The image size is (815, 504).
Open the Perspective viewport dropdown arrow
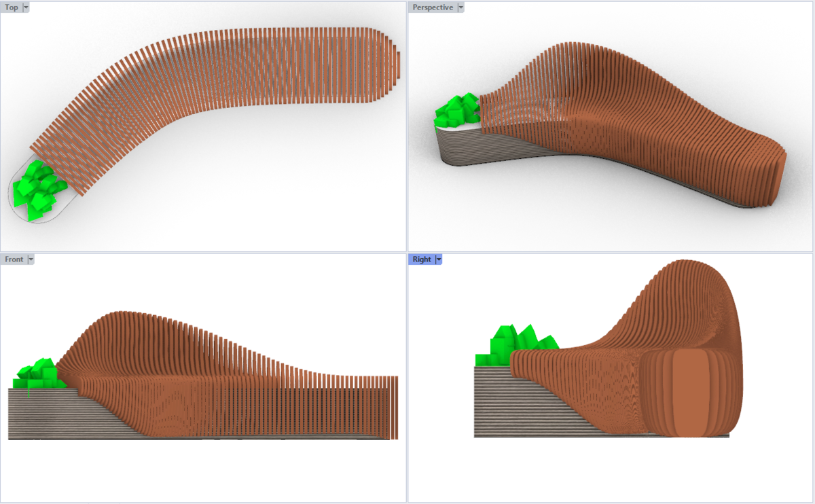pyautogui.click(x=460, y=7)
